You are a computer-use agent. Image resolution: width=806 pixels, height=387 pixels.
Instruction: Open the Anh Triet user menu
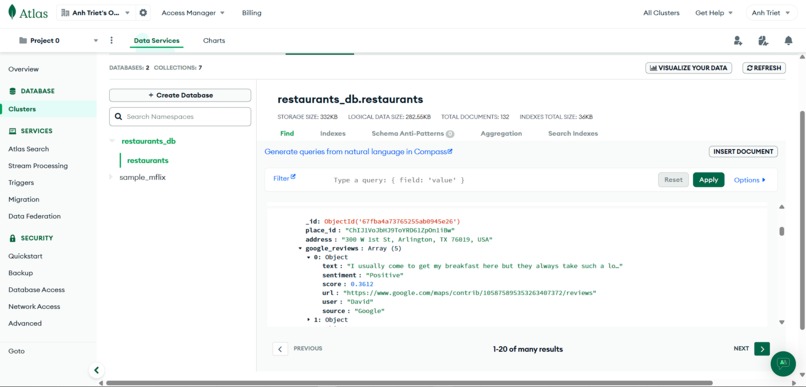tap(771, 13)
